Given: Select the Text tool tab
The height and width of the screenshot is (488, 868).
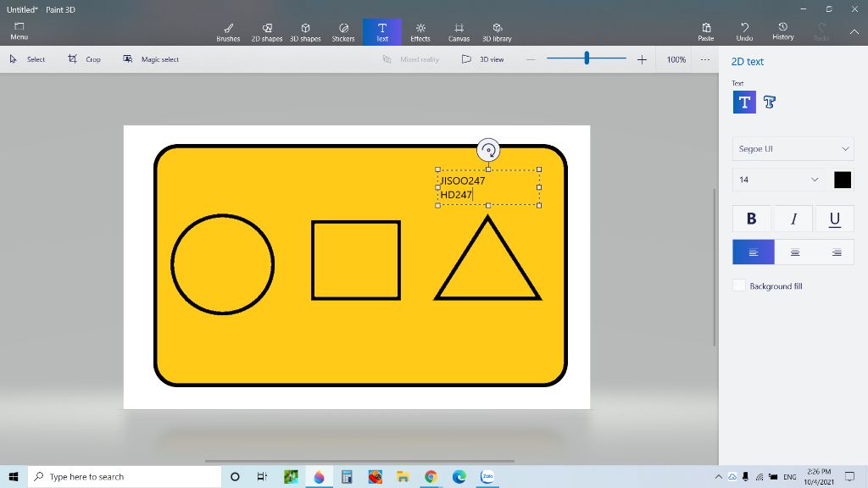Looking at the screenshot, I should [382, 32].
